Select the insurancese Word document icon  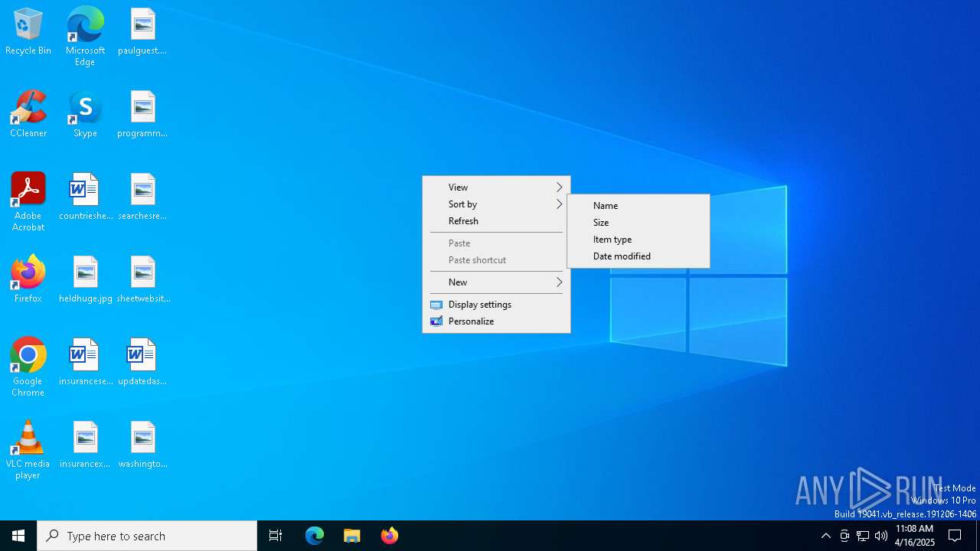pos(85,362)
